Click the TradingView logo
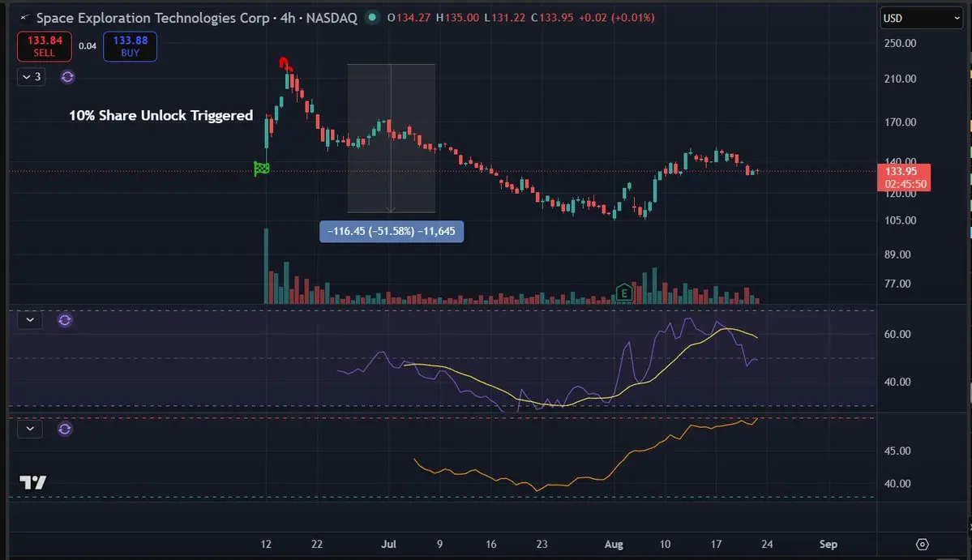The height and width of the screenshot is (560, 972). (33, 482)
